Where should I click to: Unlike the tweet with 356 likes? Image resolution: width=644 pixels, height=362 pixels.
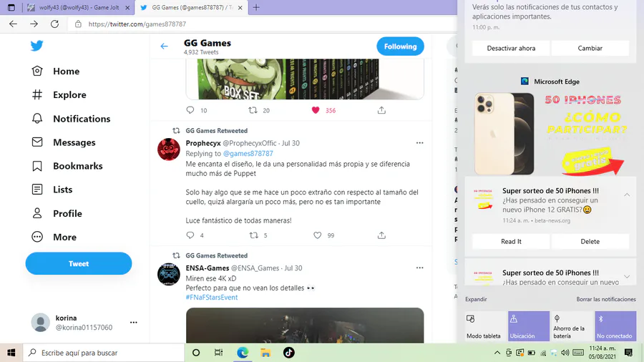(x=316, y=110)
